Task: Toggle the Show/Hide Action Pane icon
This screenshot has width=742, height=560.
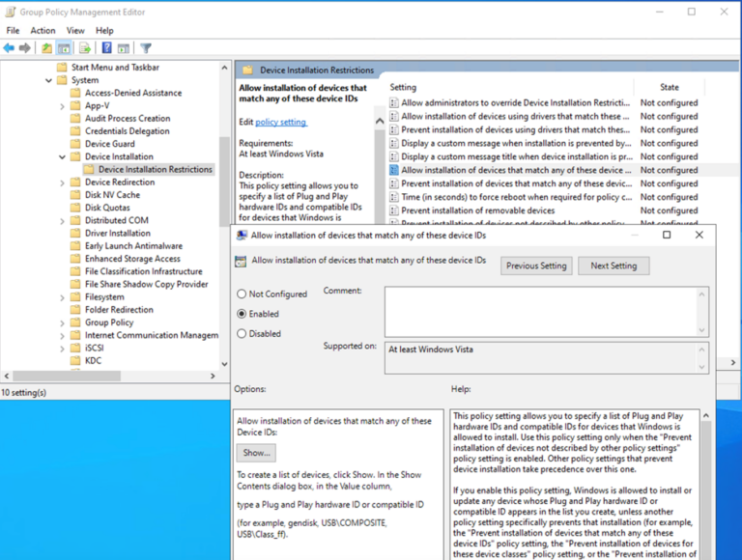Action: point(123,48)
